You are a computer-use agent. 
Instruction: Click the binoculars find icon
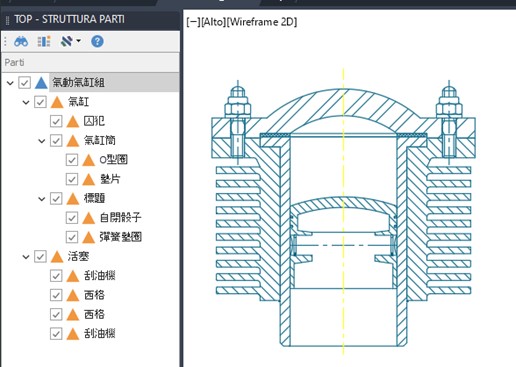[21, 41]
